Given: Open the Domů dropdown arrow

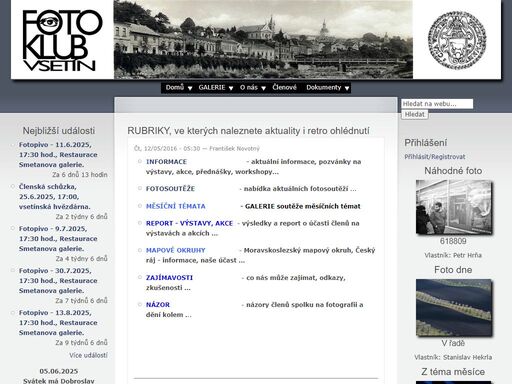Looking at the screenshot, I should coord(190,88).
